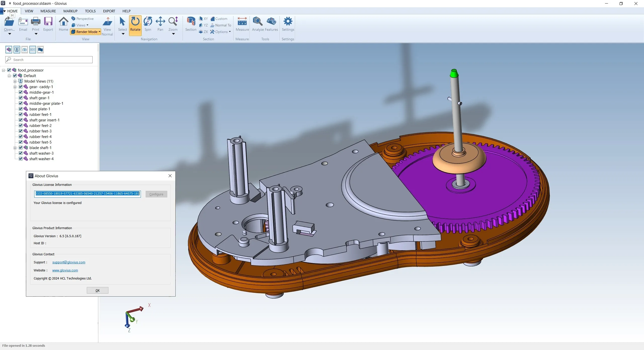Switch to the VIEW ribbon tab
The width and height of the screenshot is (644, 350).
coord(29,11)
